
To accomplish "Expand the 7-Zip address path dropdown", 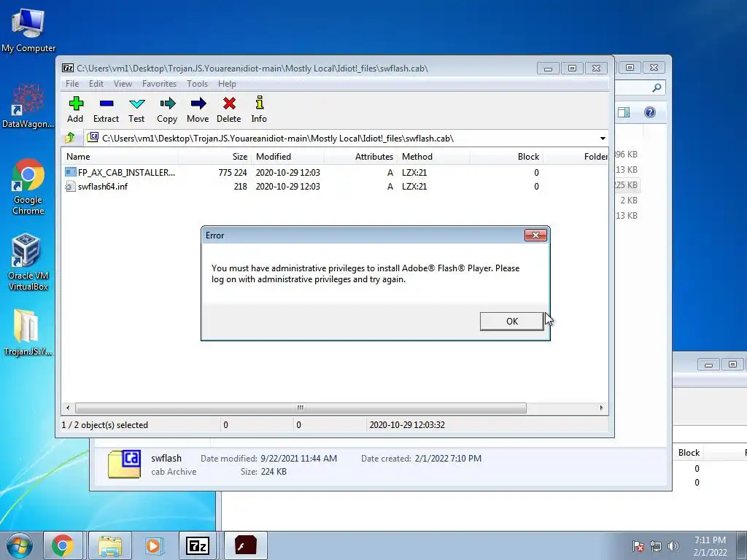I will (603, 138).
